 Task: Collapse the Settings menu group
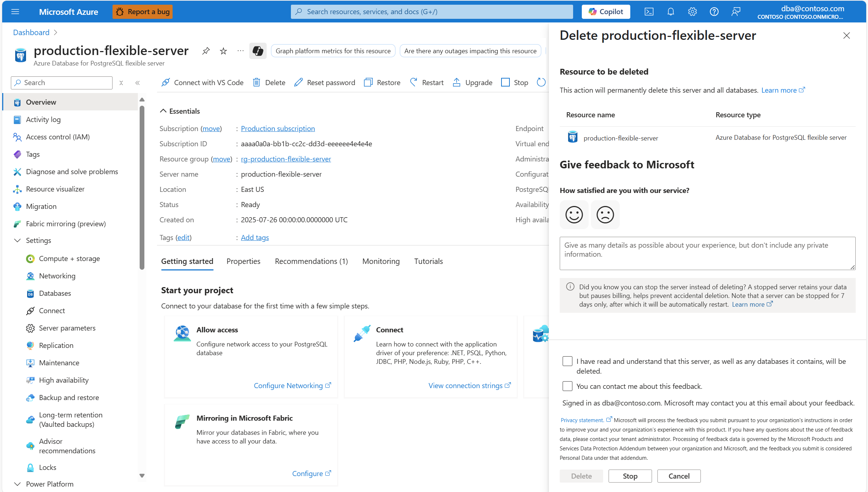pyautogui.click(x=17, y=240)
